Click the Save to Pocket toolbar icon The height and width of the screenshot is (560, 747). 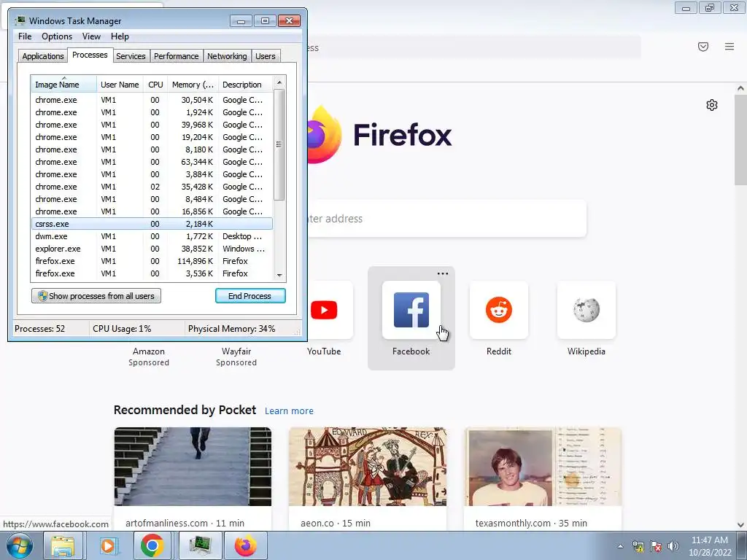pos(703,47)
